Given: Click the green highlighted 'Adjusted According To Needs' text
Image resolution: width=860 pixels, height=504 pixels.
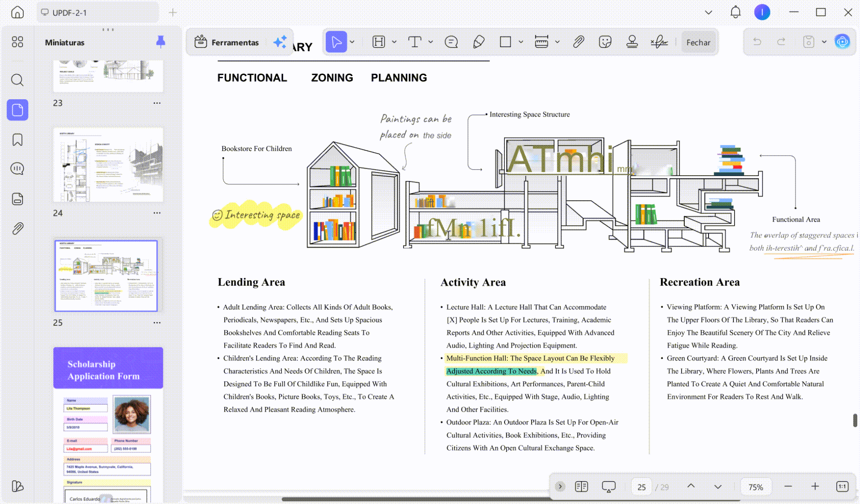Looking at the screenshot, I should [x=491, y=371].
